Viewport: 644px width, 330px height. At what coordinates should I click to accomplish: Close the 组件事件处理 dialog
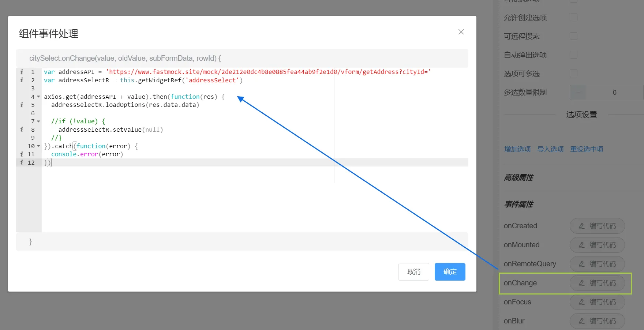tap(461, 32)
